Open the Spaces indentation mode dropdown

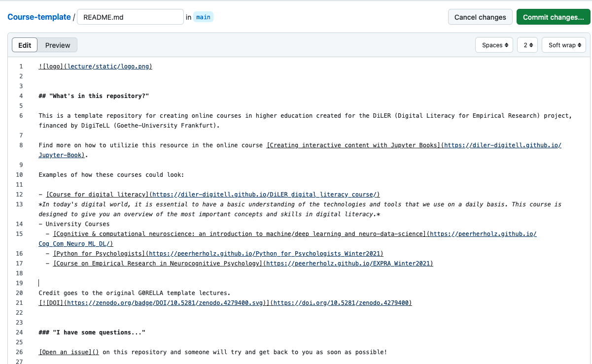[493, 45]
